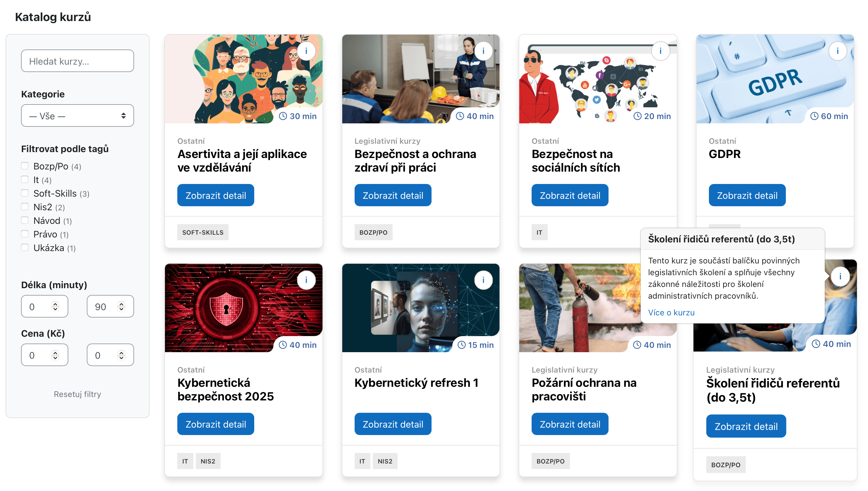Click the Resetuj filtry link
The height and width of the screenshot is (491, 868).
(x=78, y=394)
